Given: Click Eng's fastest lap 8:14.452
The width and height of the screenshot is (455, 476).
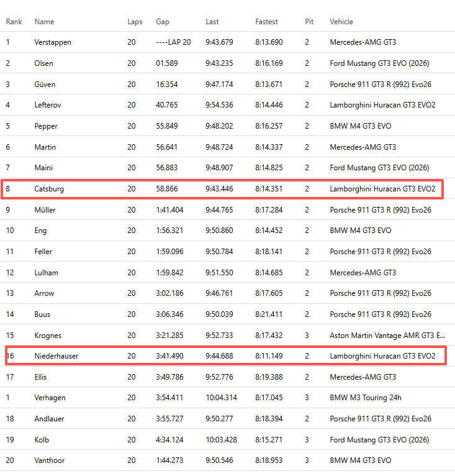Looking at the screenshot, I should (x=269, y=231).
